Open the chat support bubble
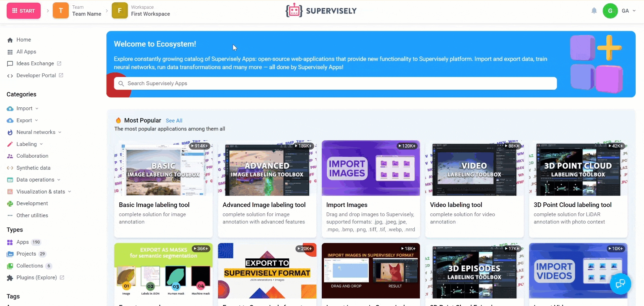 (620, 284)
